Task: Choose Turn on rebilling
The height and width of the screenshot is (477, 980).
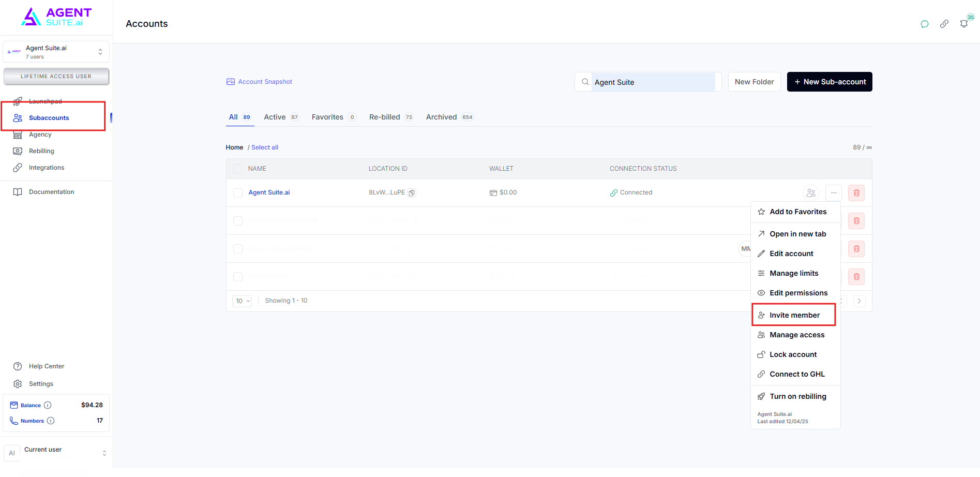Action: tap(795, 396)
